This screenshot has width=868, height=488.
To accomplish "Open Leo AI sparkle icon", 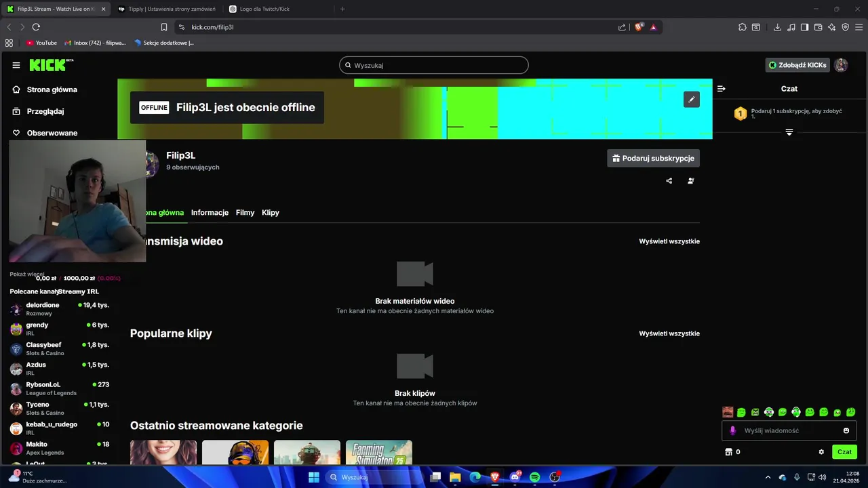I will coord(832,27).
